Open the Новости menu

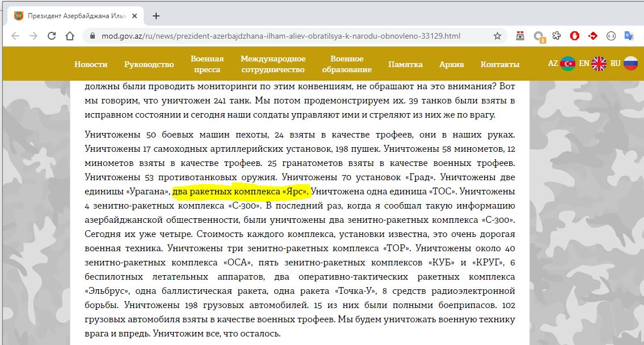click(91, 64)
